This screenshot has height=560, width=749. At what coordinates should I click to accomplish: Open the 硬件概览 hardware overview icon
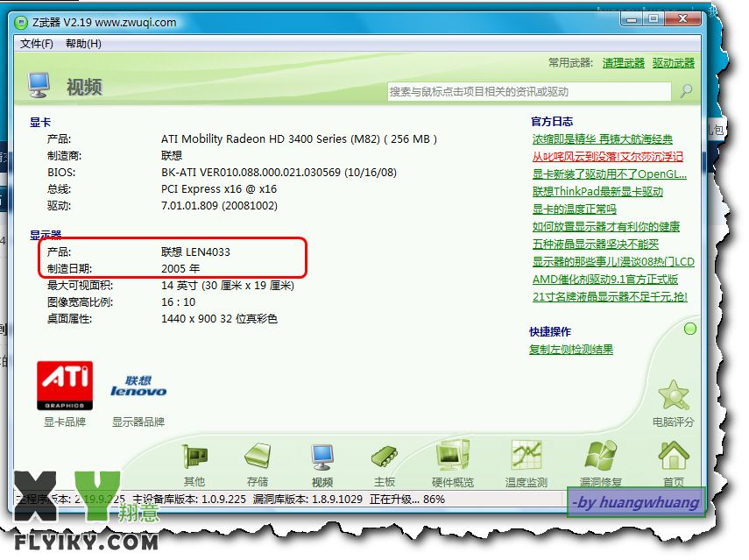[x=453, y=456]
